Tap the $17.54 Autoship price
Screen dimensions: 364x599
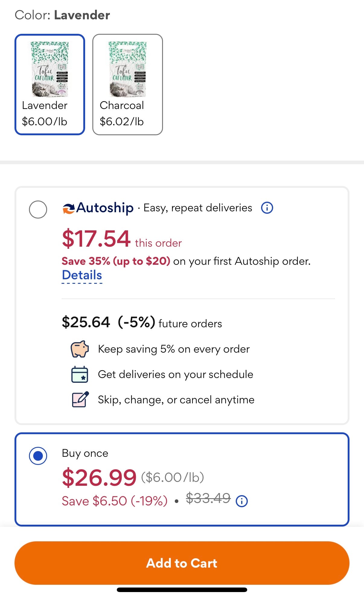pos(96,239)
